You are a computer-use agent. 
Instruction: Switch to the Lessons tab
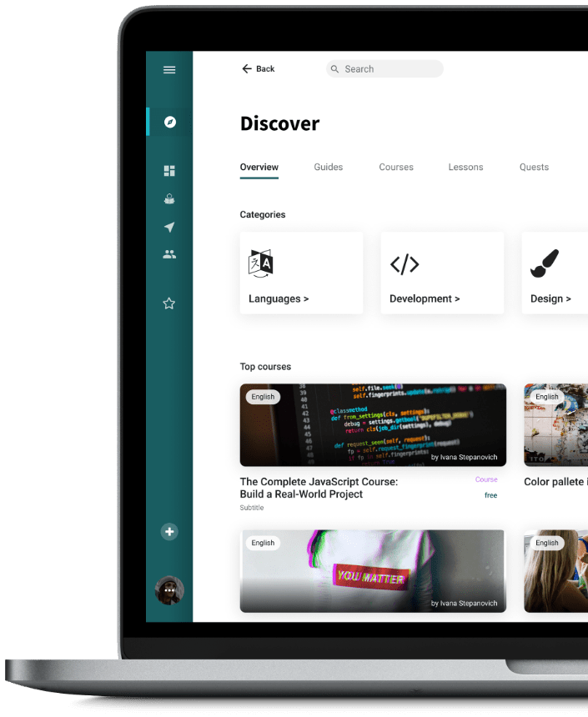click(x=465, y=168)
